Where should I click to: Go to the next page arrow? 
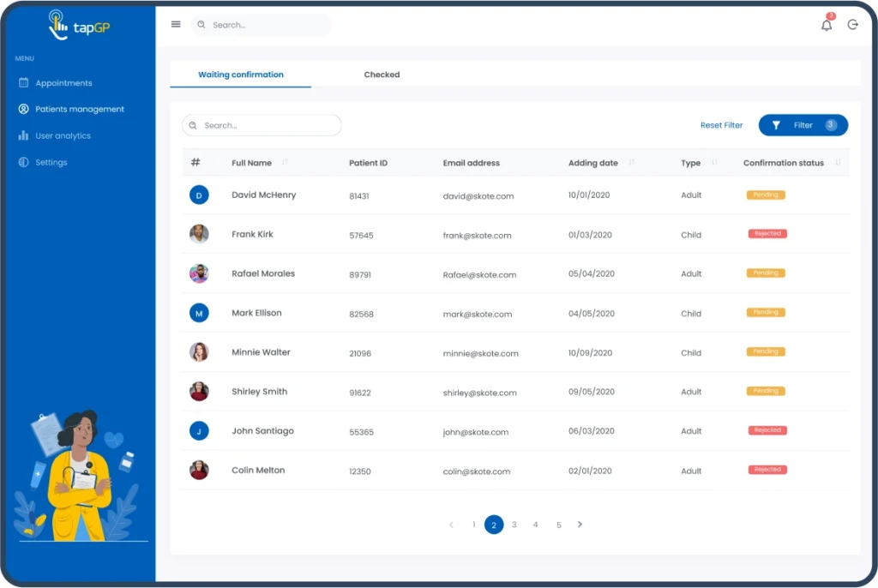click(x=580, y=525)
